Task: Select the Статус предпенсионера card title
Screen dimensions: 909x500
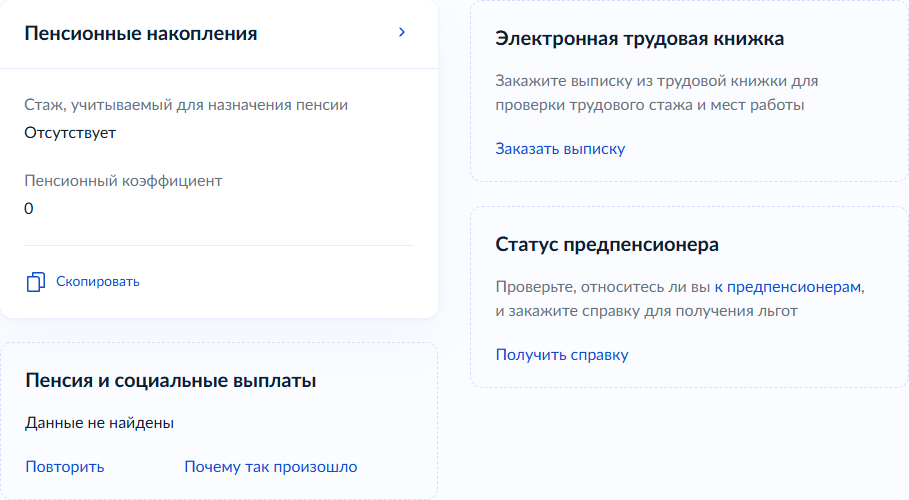Action: [607, 244]
